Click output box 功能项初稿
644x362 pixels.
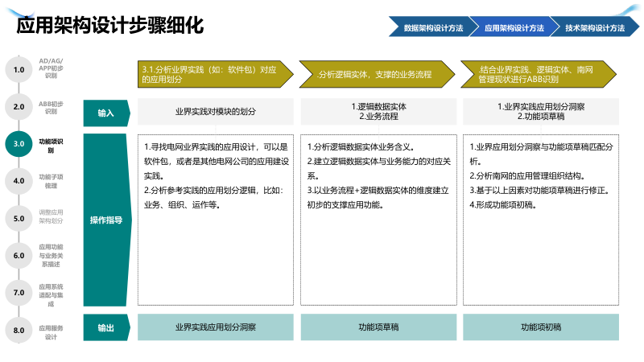(x=541, y=327)
